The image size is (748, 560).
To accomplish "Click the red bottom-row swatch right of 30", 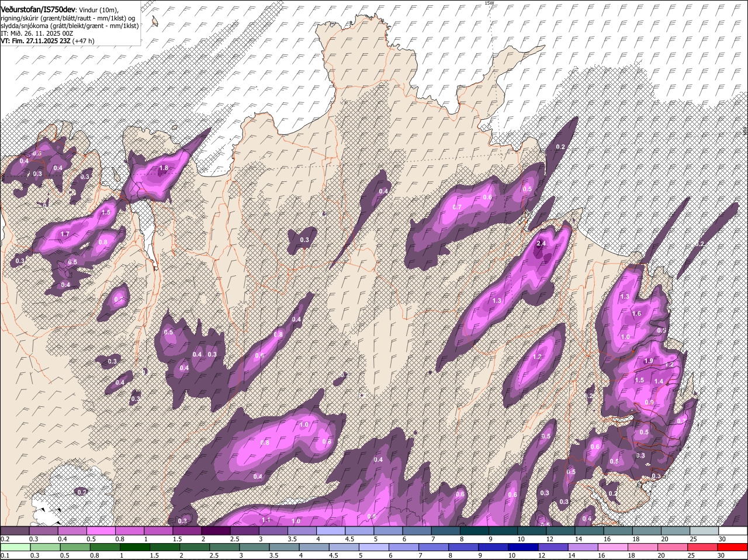I will tap(731, 548).
